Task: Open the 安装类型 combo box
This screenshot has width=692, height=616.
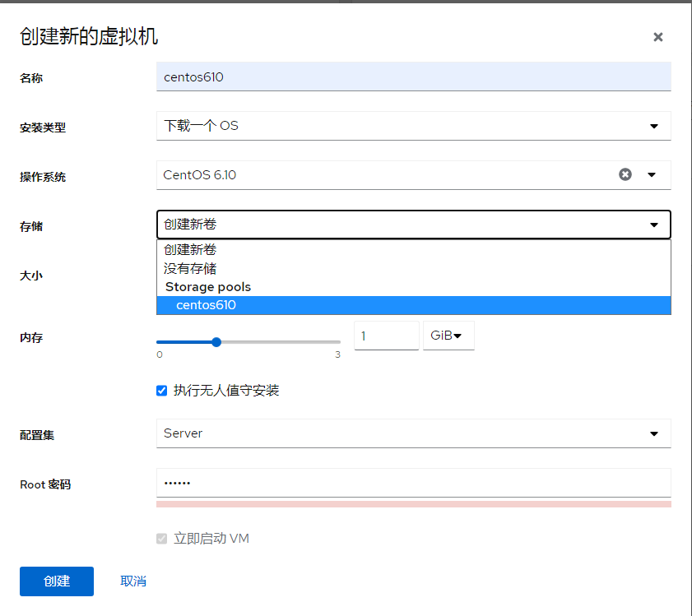Action: click(x=411, y=126)
